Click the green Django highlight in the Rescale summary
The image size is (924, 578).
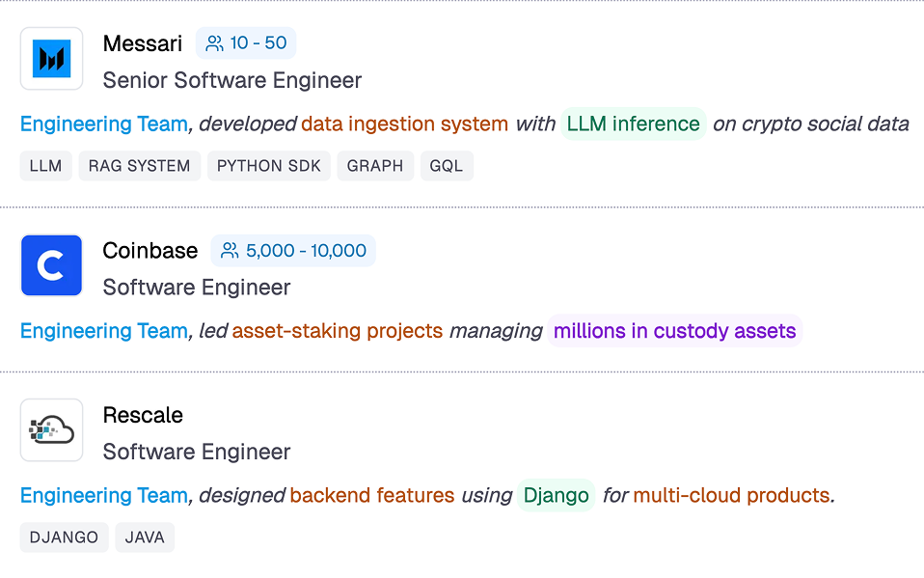(x=557, y=495)
